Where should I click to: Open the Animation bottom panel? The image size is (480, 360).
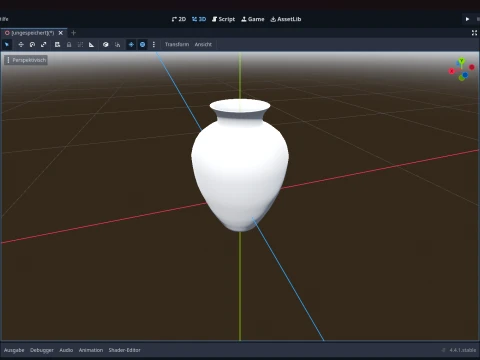point(91,350)
